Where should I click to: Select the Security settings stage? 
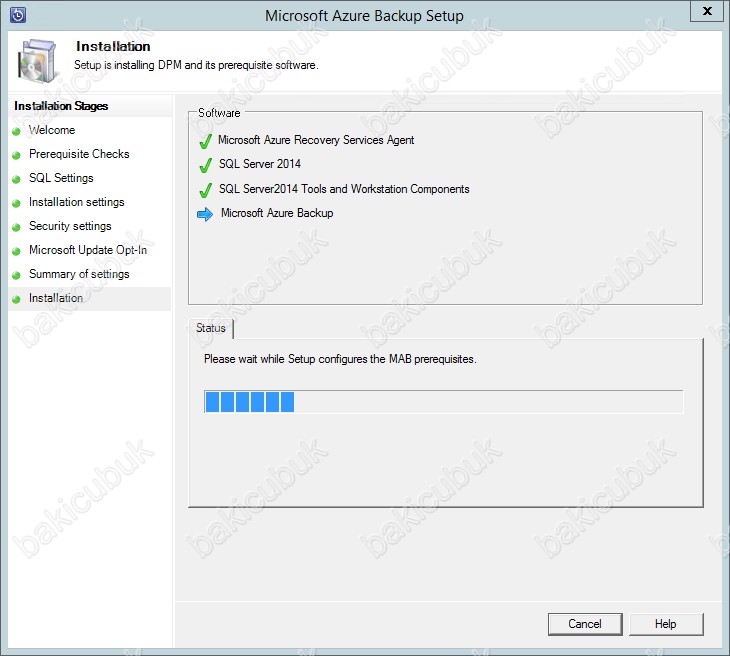coord(70,226)
